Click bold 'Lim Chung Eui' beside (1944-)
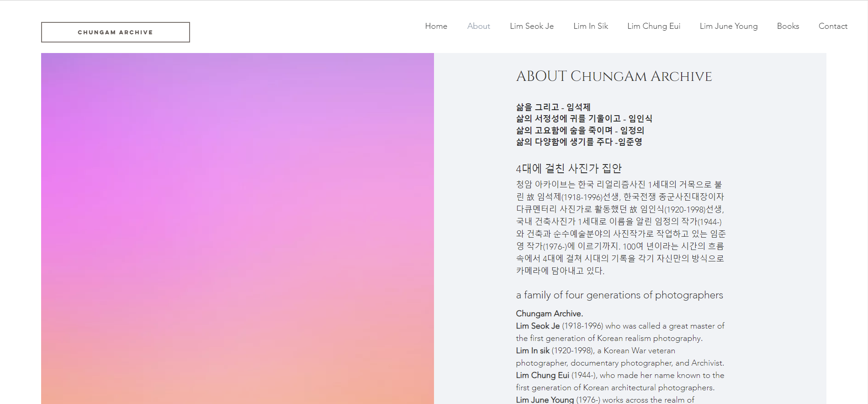This screenshot has width=868, height=404. coord(542,375)
